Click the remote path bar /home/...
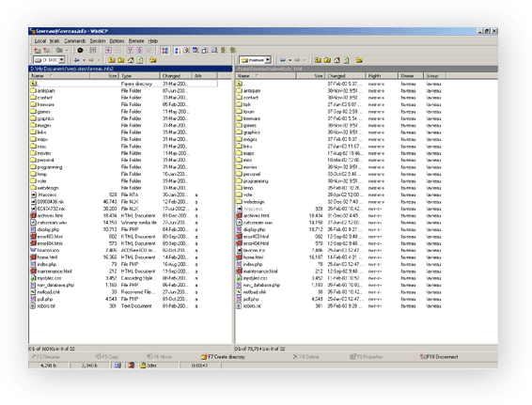Screen dimensions: 532x405 [367, 69]
